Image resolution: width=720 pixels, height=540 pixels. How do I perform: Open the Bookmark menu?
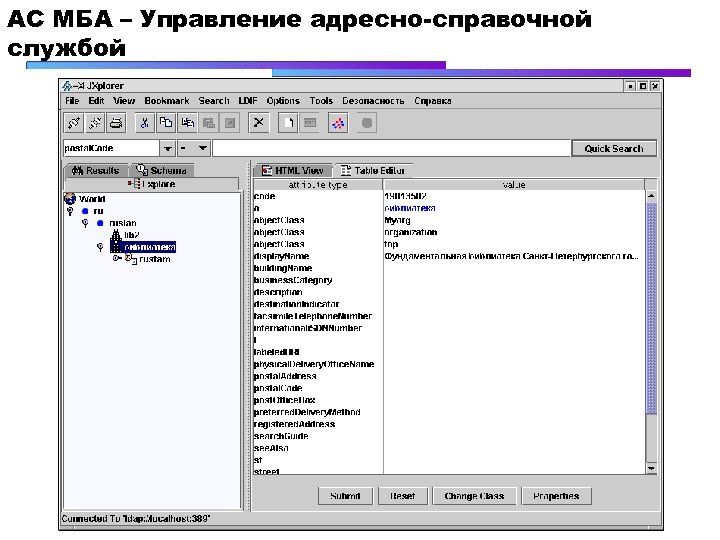tap(167, 101)
